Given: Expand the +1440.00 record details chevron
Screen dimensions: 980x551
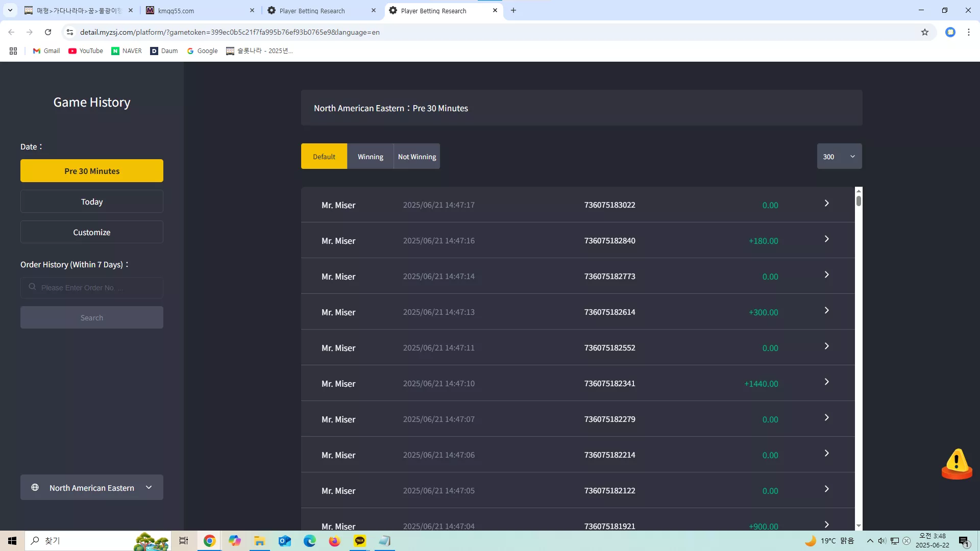Looking at the screenshot, I should pyautogui.click(x=827, y=382).
